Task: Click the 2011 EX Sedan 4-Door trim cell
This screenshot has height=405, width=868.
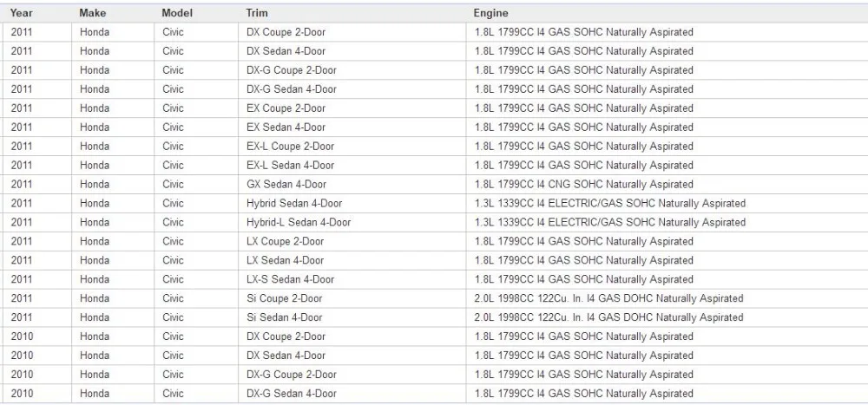Action: 352,127
